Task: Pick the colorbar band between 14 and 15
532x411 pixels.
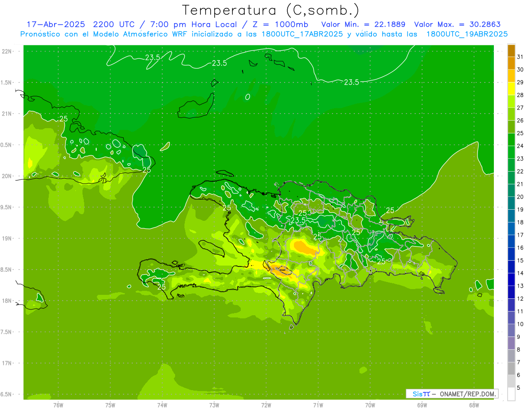Action: tap(511, 267)
